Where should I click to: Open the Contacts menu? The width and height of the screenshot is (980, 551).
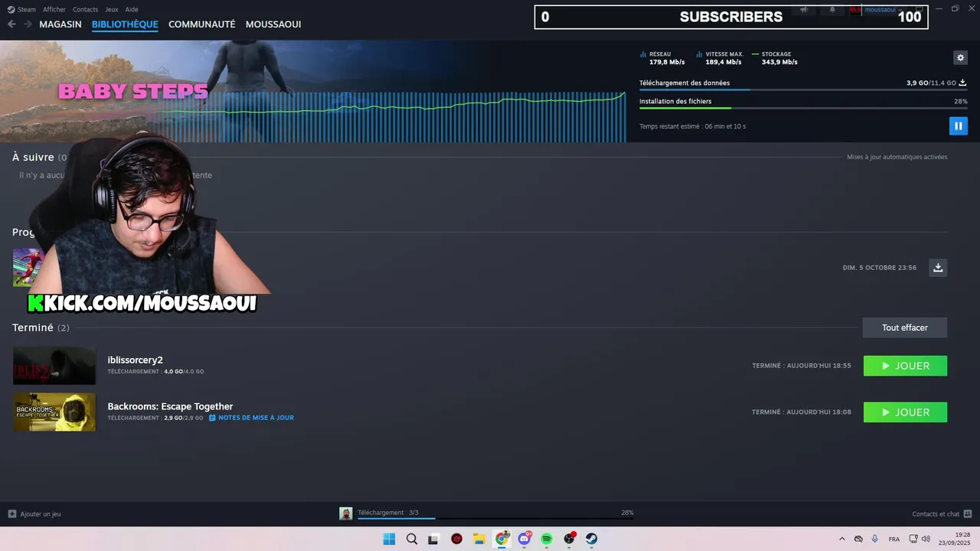click(85, 9)
